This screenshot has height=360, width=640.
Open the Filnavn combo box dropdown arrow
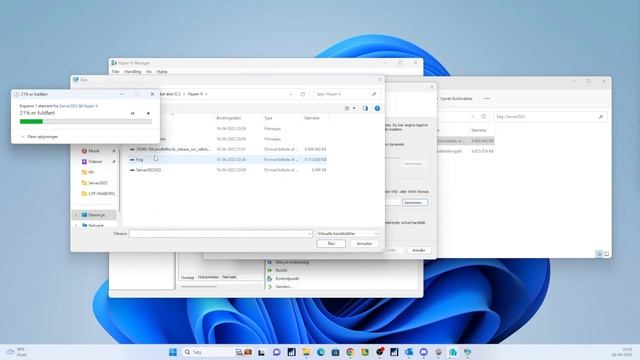309,233
